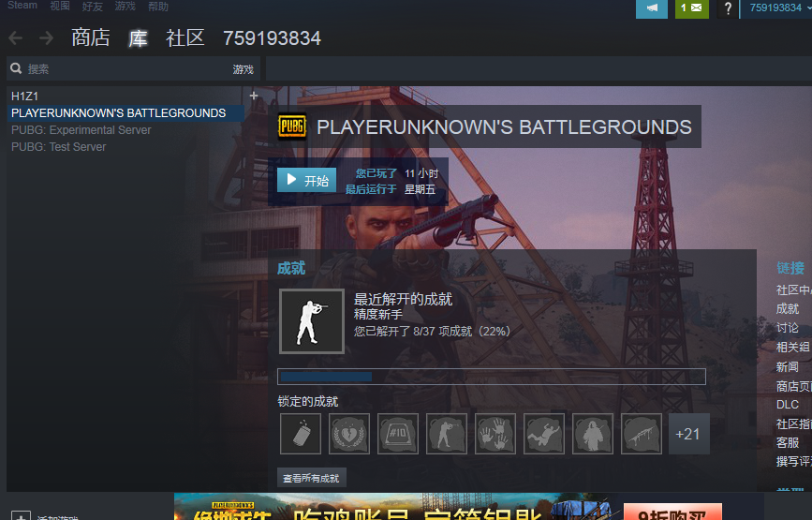Open the 客服 link
The image size is (812, 520).
(787, 443)
